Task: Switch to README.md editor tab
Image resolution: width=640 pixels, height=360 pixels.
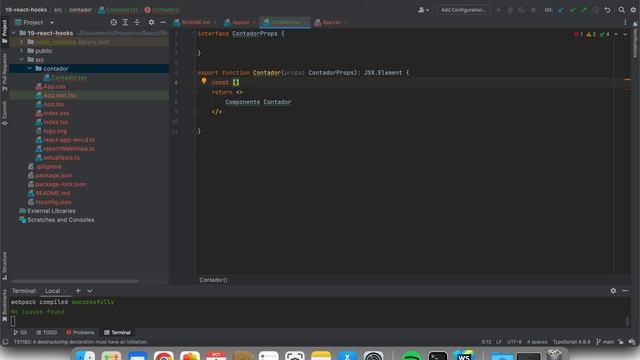Action: point(195,22)
